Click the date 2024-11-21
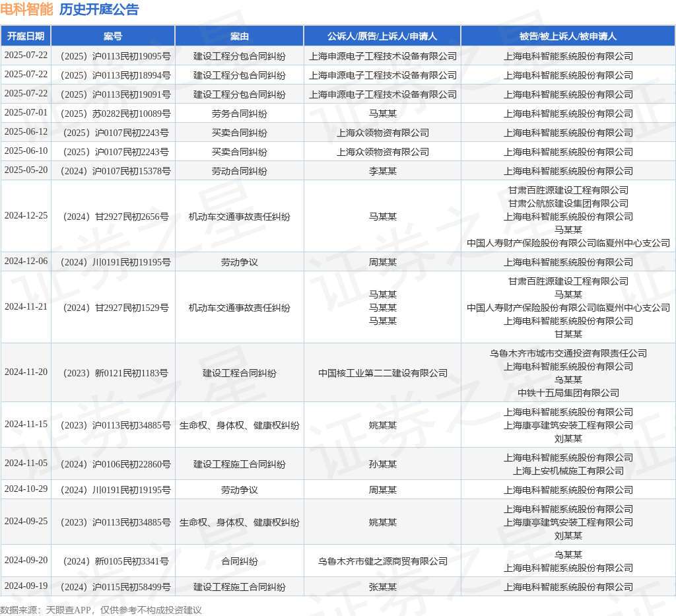This screenshot has height=616, width=676. 26,306
